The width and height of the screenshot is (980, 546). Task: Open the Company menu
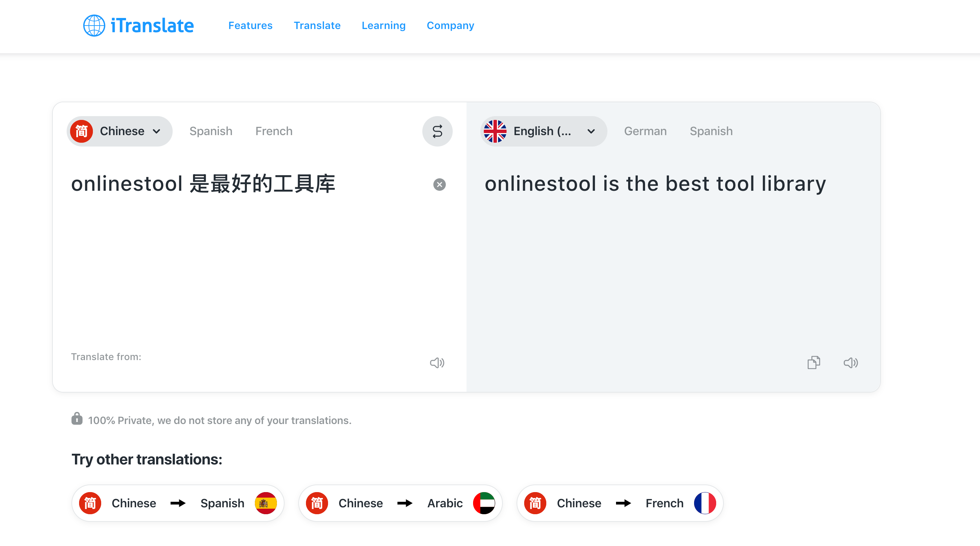click(x=450, y=26)
